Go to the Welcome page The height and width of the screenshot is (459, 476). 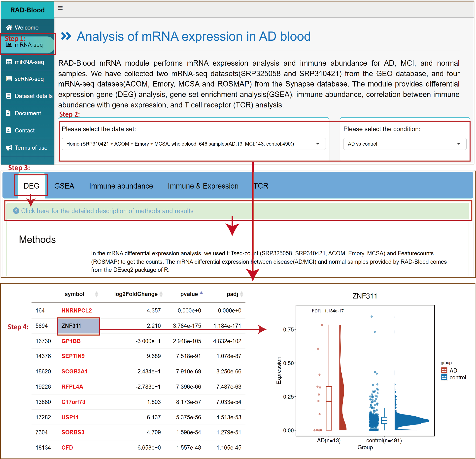27,27
